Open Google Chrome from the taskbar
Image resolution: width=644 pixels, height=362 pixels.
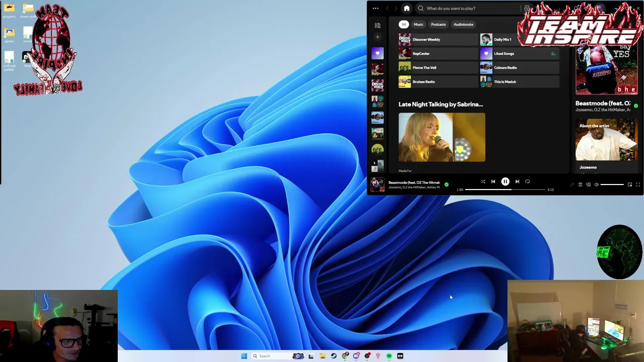(345, 356)
